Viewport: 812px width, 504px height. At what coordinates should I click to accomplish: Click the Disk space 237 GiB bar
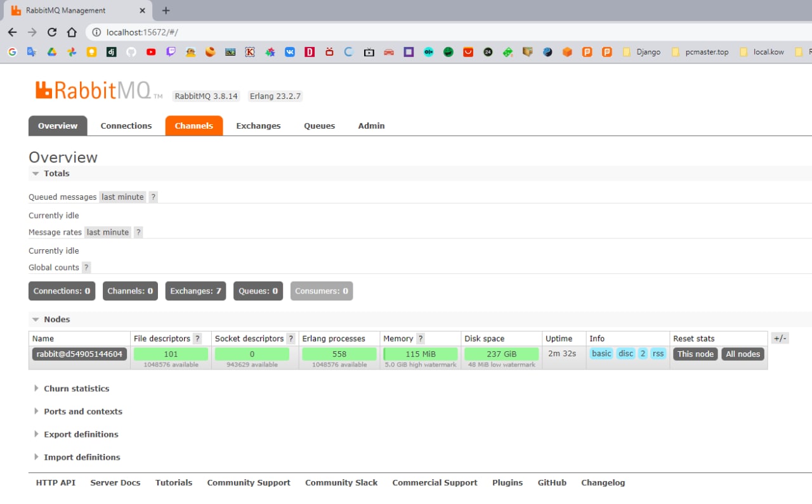point(502,354)
